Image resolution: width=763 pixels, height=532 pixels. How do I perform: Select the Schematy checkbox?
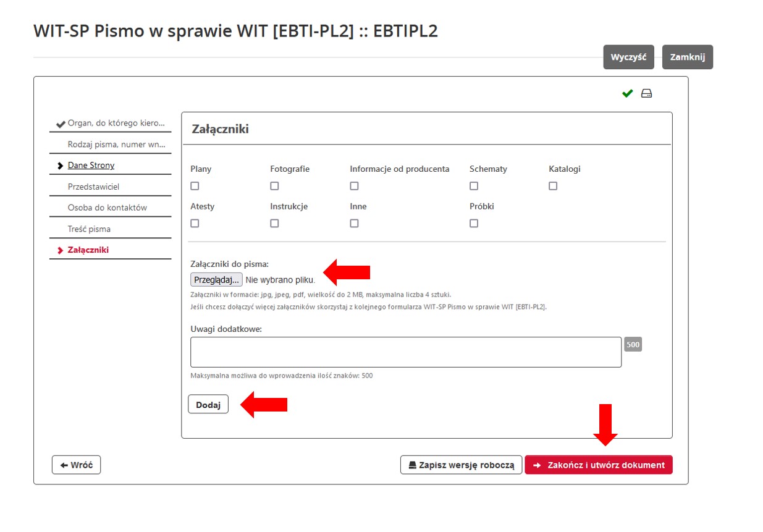tap(474, 186)
